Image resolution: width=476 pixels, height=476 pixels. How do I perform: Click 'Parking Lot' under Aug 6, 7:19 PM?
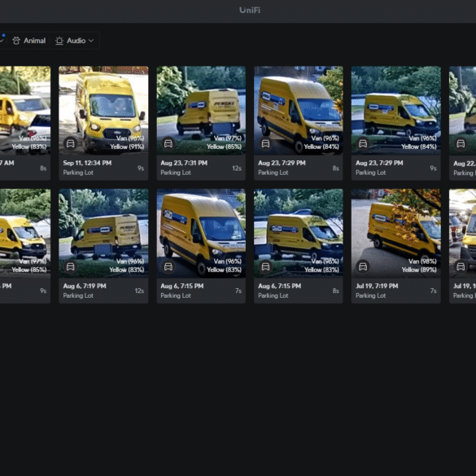(x=78, y=295)
